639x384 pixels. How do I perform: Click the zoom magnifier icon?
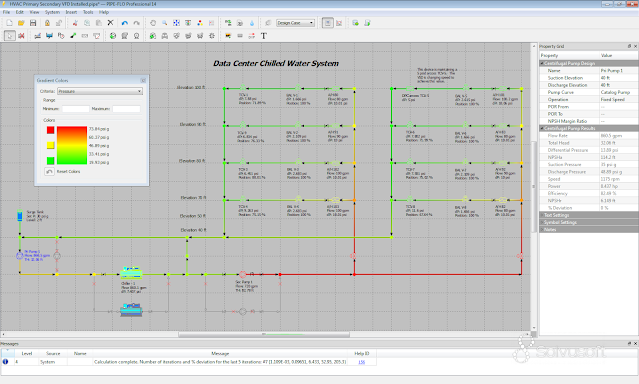165,23
